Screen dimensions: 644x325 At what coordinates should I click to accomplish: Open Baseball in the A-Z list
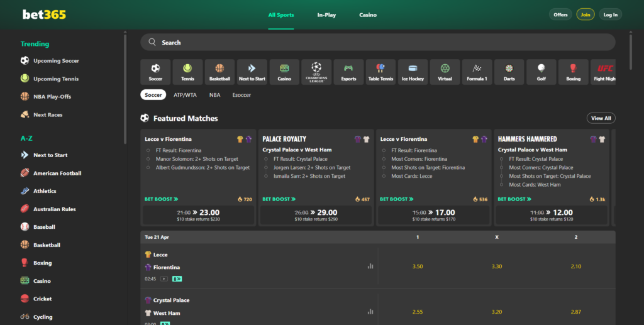[x=44, y=227]
